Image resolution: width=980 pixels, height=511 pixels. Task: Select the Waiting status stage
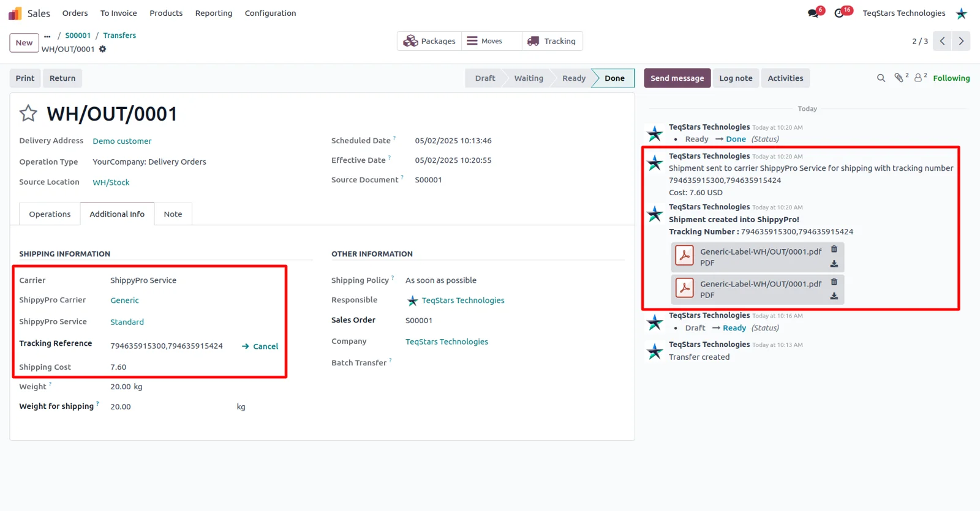[529, 78]
